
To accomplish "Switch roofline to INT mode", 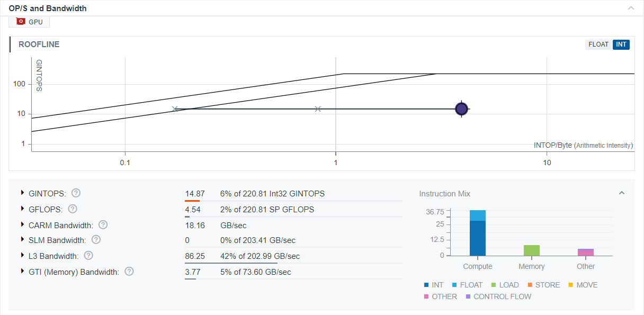I will (621, 44).
